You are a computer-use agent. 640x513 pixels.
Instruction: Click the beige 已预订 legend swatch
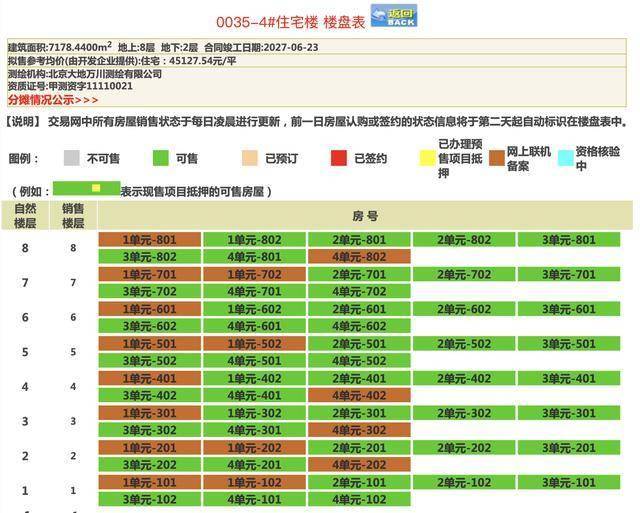click(x=250, y=158)
